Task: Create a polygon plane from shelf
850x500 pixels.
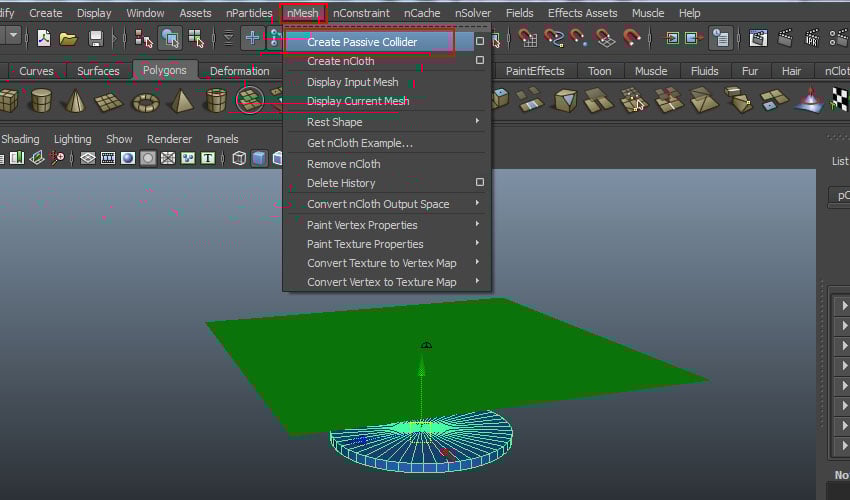Action: [x=108, y=101]
